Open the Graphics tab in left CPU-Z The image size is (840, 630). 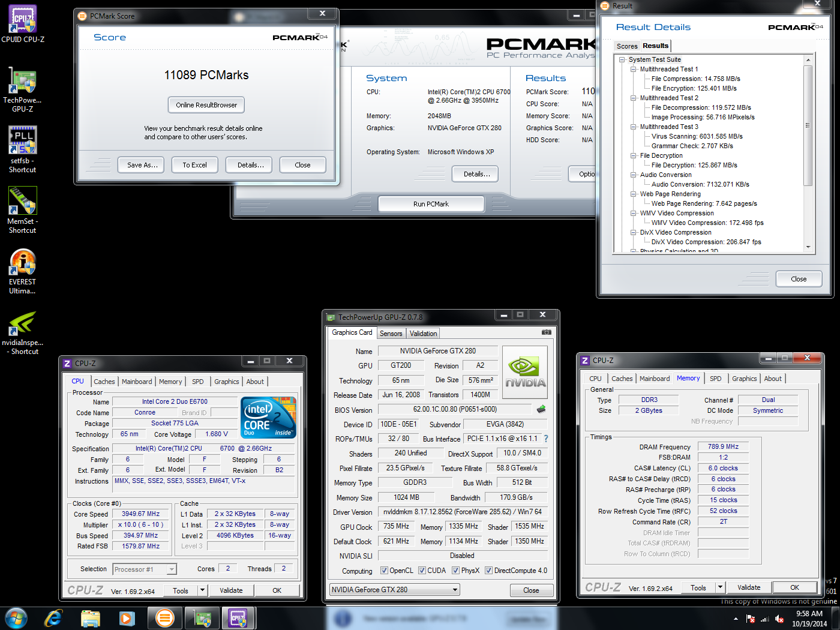pyautogui.click(x=227, y=382)
